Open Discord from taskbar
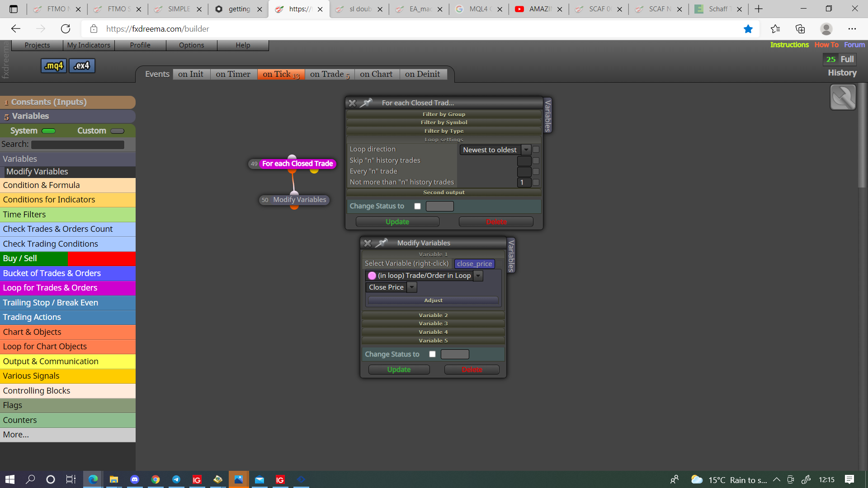Viewport: 868px width, 488px height. 135,479
